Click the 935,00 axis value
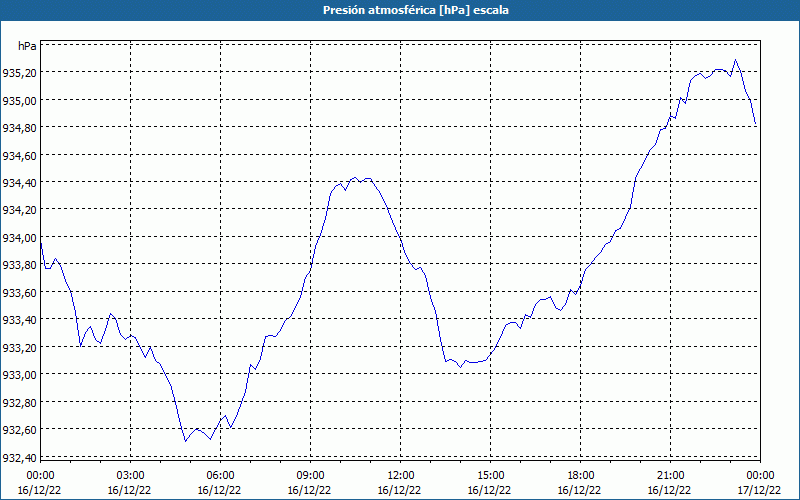The height and width of the screenshot is (500, 800). click(19, 101)
